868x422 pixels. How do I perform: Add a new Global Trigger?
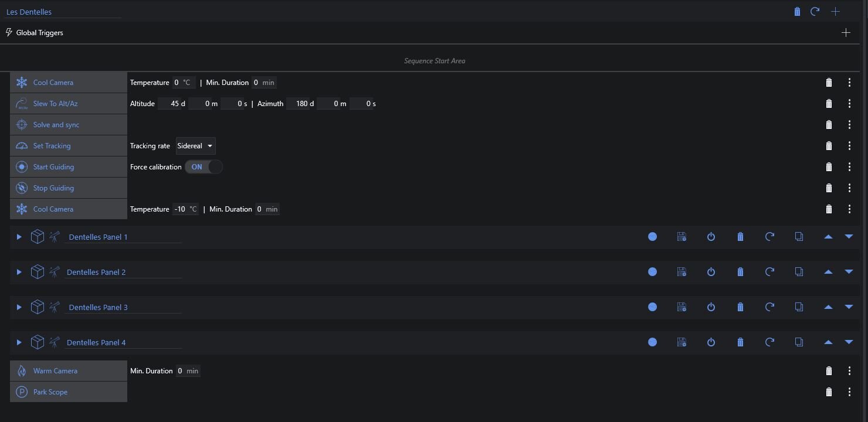pyautogui.click(x=846, y=33)
